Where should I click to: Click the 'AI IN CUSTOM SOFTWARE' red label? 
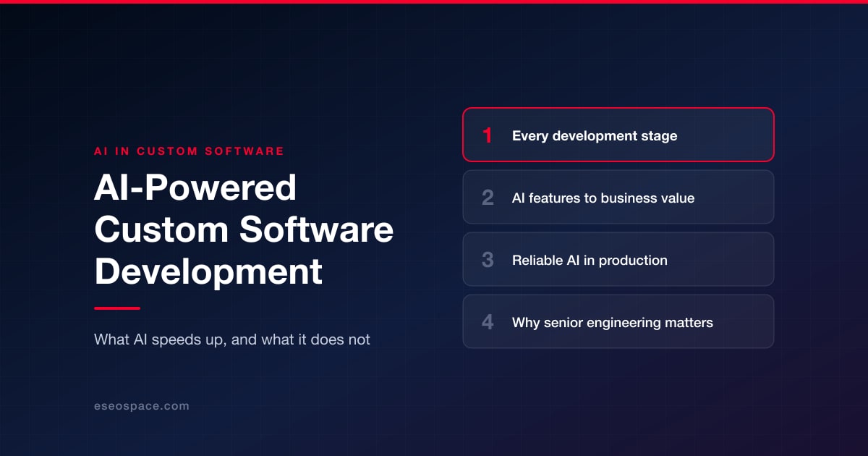[189, 151]
